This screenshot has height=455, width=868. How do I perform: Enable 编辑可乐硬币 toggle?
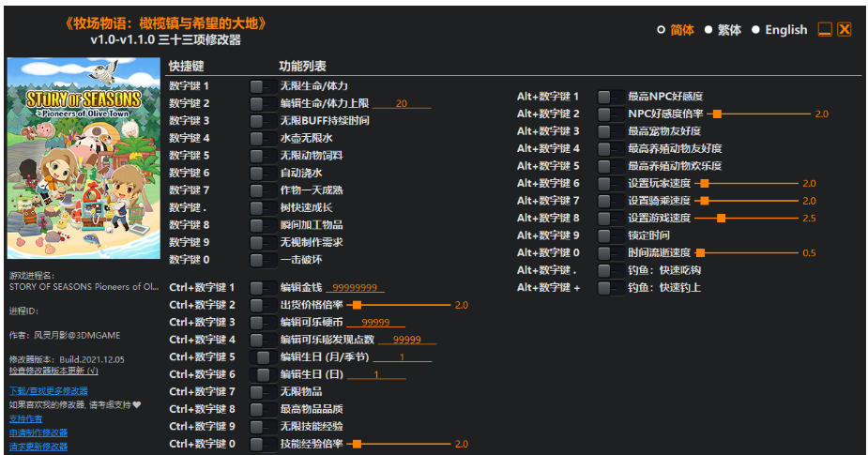[x=262, y=322]
